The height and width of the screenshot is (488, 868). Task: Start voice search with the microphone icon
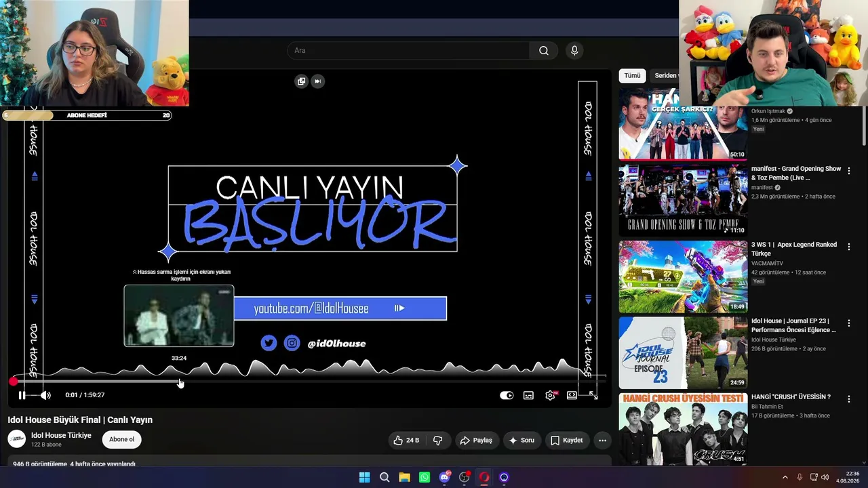[574, 50]
